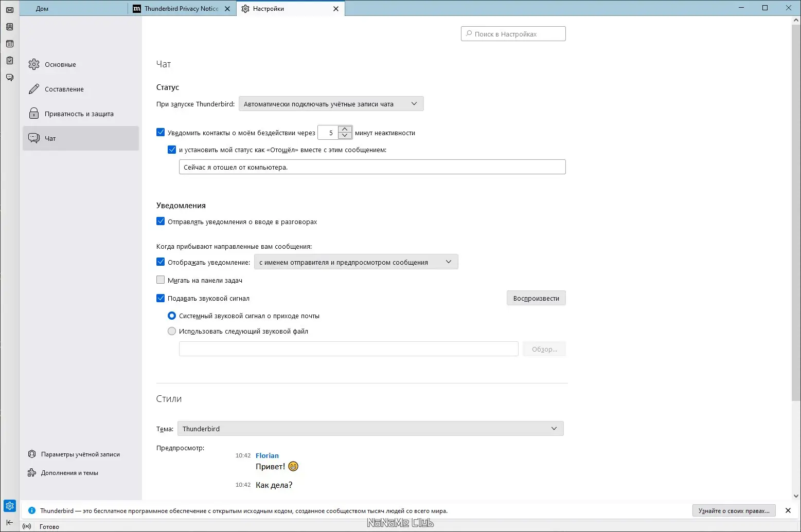Open the chat theme dropdown
801x532 pixels.
click(x=370, y=429)
